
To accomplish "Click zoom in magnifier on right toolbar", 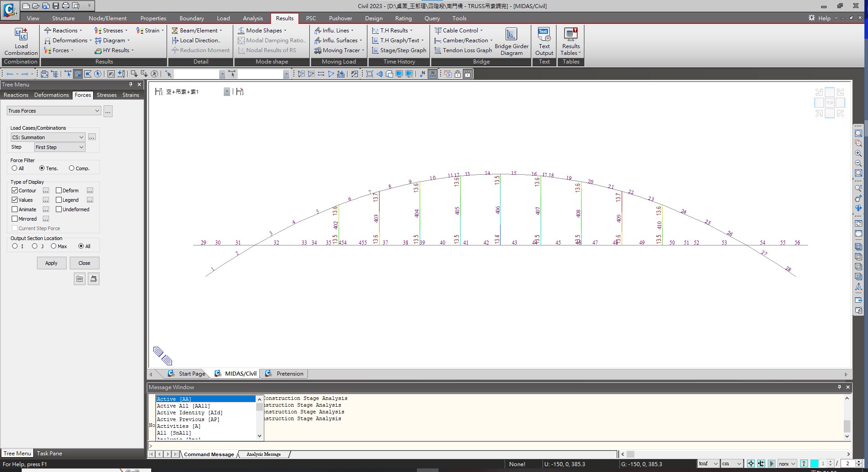I will (x=858, y=154).
